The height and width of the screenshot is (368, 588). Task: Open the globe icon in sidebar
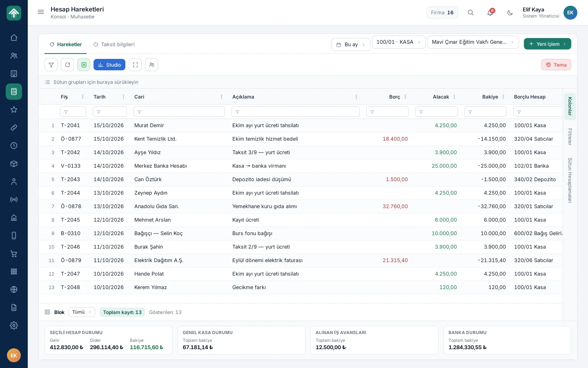tap(14, 289)
